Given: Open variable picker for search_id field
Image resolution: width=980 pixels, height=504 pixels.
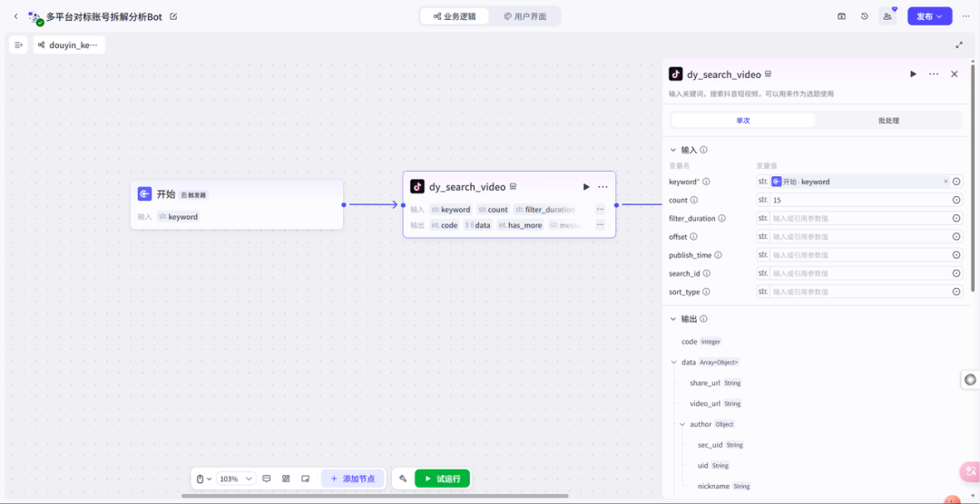Looking at the screenshot, I should pos(955,273).
